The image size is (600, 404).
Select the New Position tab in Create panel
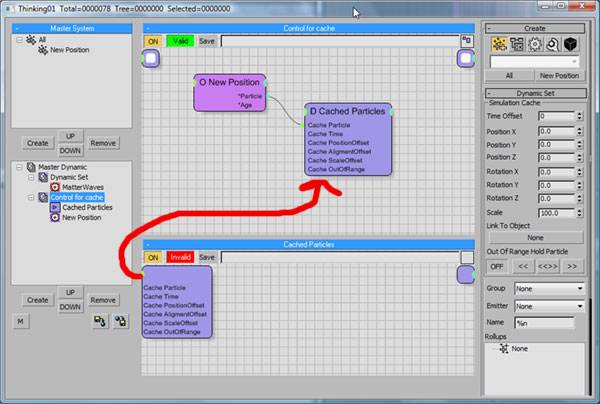pos(560,75)
